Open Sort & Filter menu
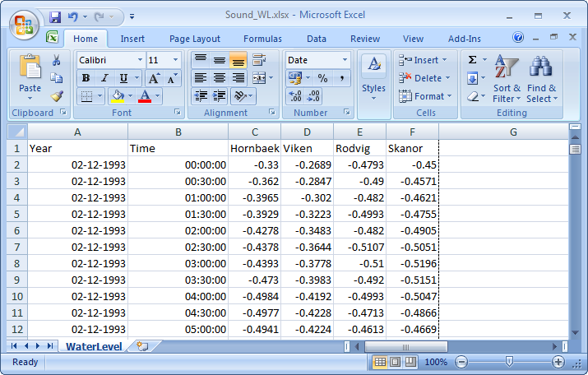The height and width of the screenshot is (375, 588). pos(507,78)
